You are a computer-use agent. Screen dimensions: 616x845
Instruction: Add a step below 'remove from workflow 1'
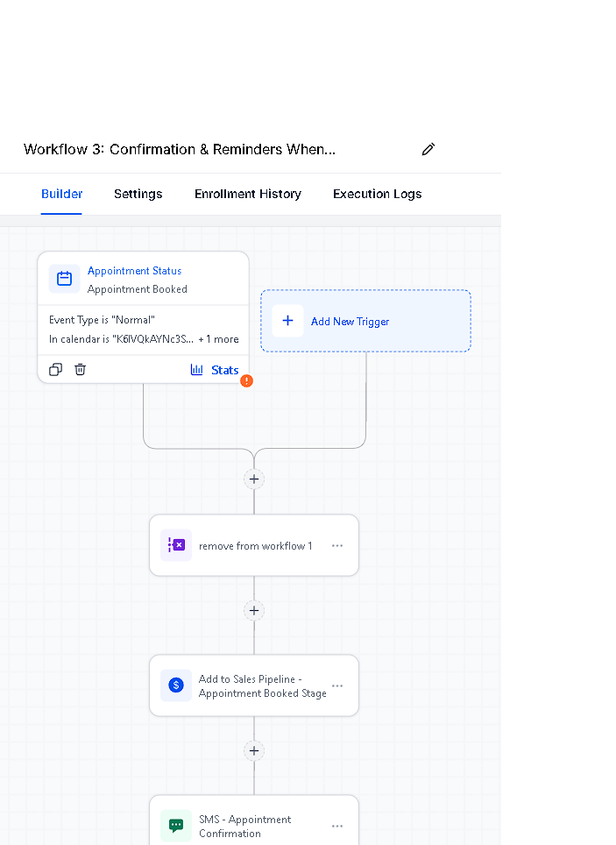(254, 611)
